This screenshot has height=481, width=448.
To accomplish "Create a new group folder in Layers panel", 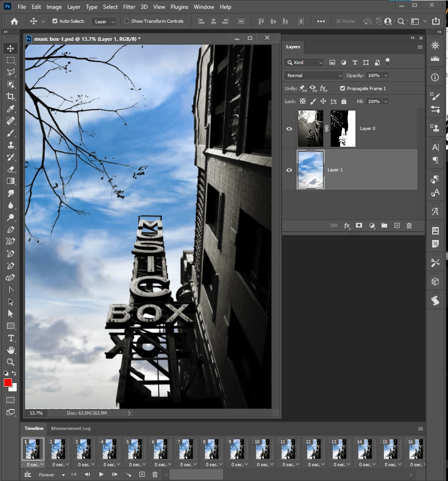I will 384,226.
